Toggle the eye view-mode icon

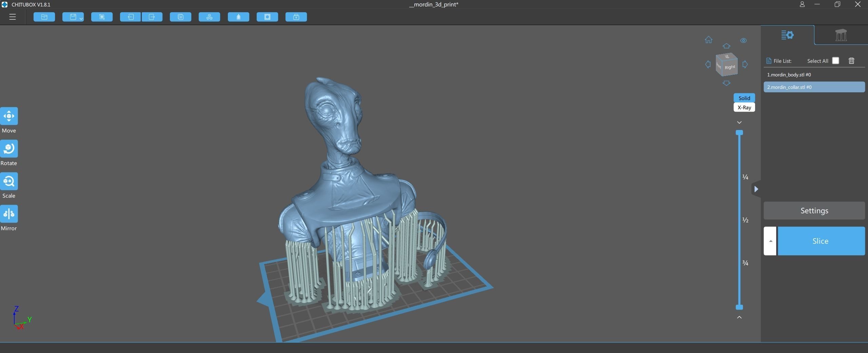(744, 40)
